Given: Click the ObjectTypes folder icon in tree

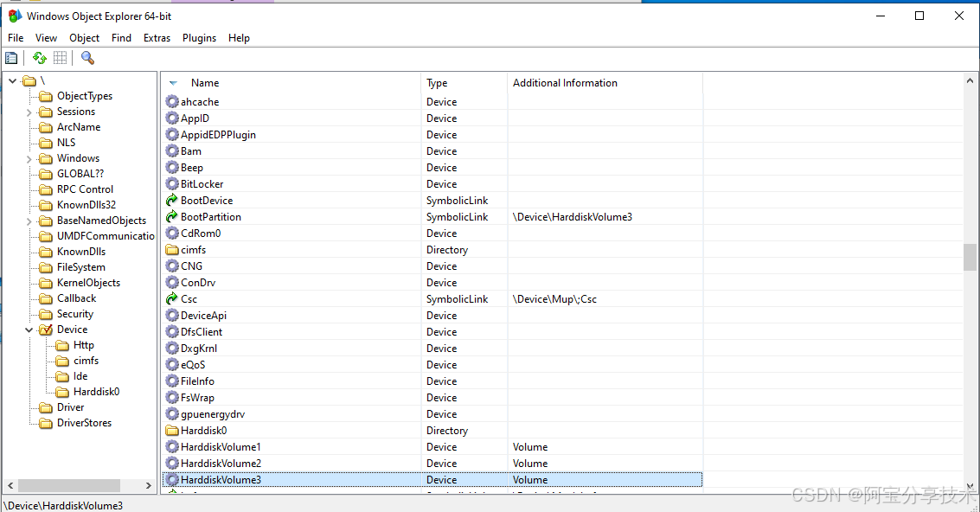Looking at the screenshot, I should [46, 96].
